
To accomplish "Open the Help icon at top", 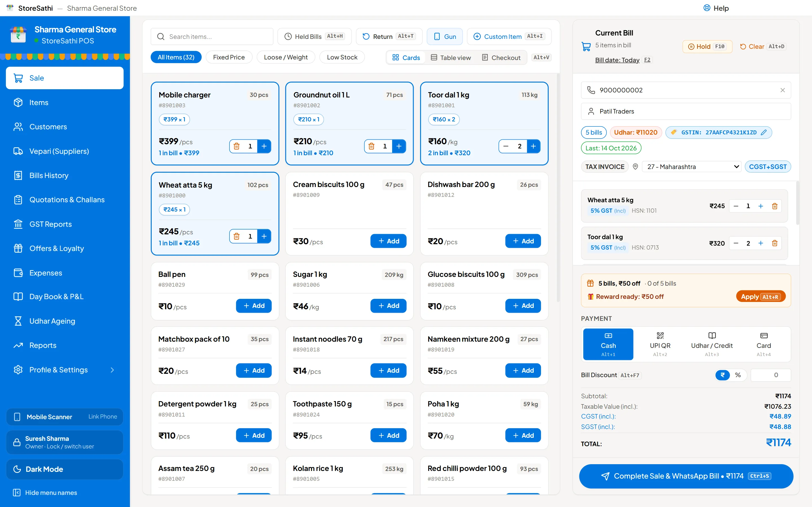I will click(x=707, y=8).
